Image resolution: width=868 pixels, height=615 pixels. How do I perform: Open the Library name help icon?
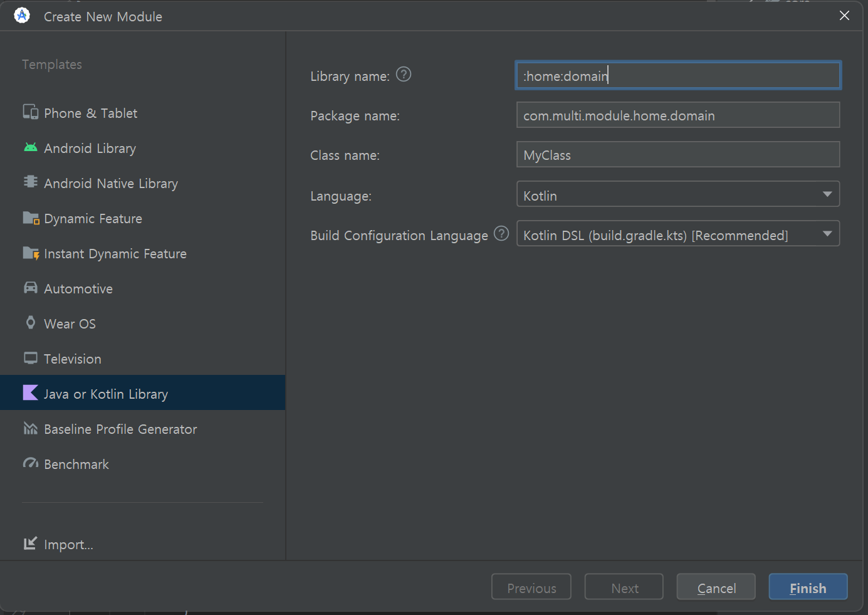point(404,75)
